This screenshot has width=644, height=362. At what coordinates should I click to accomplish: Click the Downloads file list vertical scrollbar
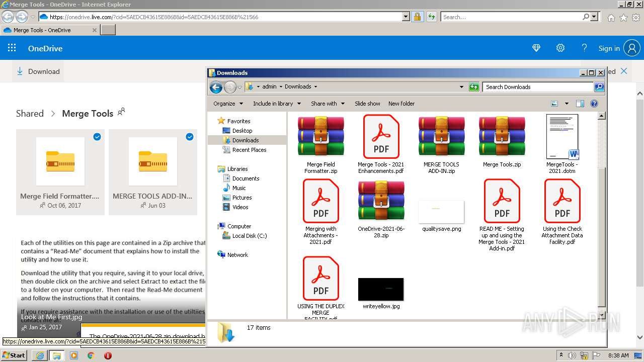[x=601, y=215]
